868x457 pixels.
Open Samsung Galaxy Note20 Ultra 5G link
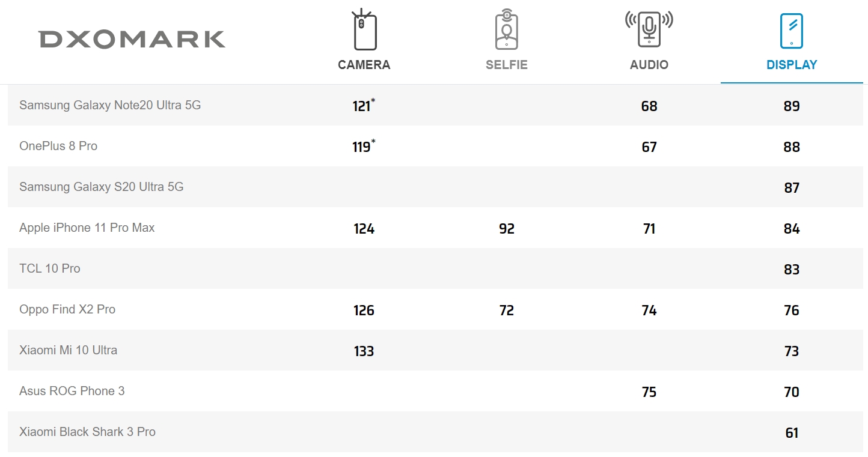tap(110, 105)
